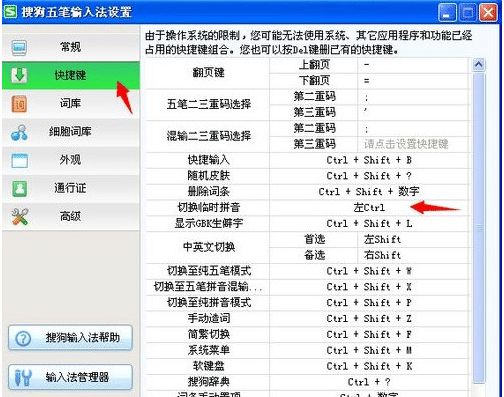Click the 左Shift field for 首选
Screen dimensions: 504x397
[413, 239]
